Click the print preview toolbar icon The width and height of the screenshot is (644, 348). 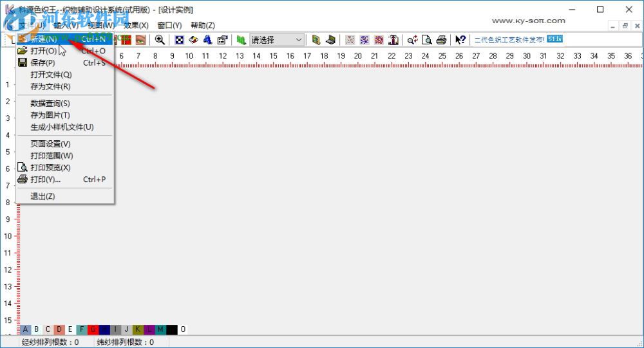pos(427,40)
